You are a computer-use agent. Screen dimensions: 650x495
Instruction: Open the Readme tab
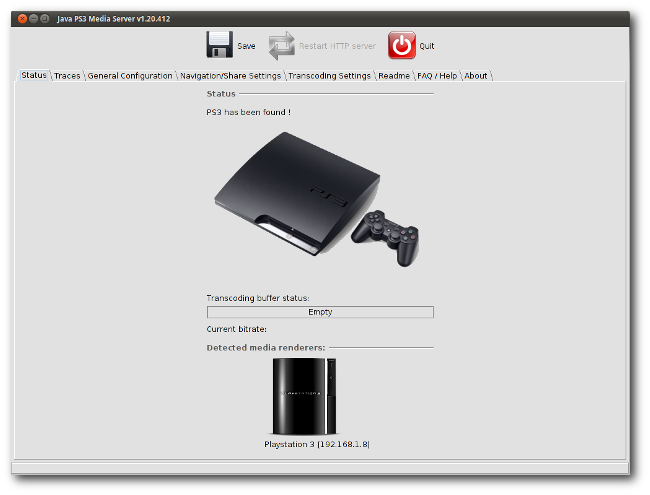click(394, 76)
